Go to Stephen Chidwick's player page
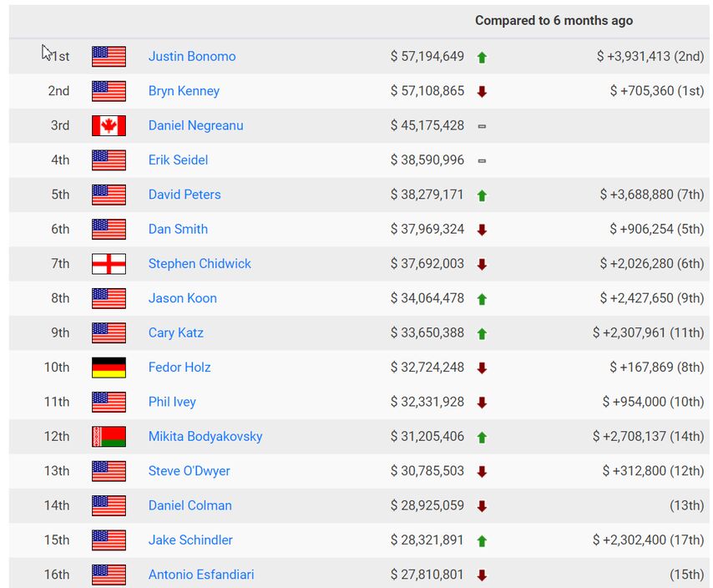This screenshot has width=713, height=588. click(x=200, y=264)
